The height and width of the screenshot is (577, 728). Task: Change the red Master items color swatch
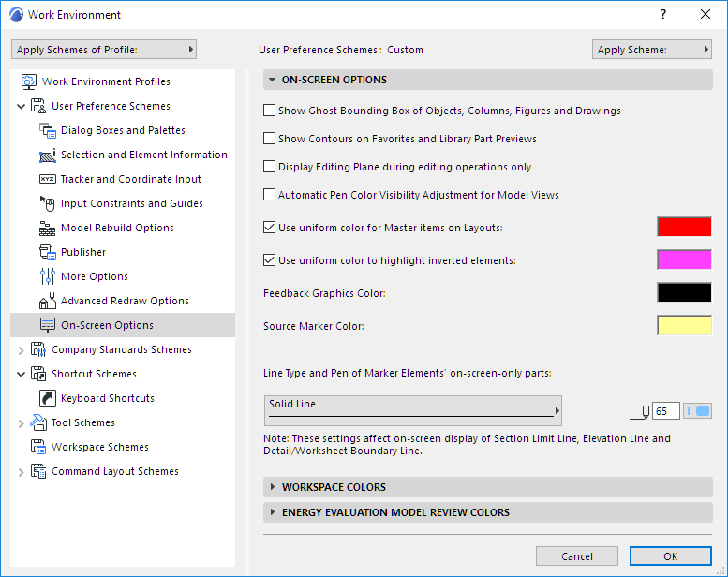point(684,227)
